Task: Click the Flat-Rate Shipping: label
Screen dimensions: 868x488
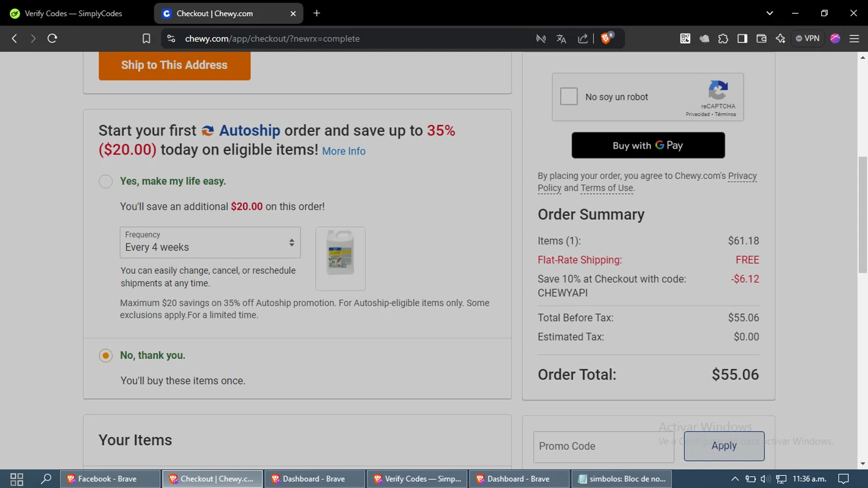Action: (580, 260)
